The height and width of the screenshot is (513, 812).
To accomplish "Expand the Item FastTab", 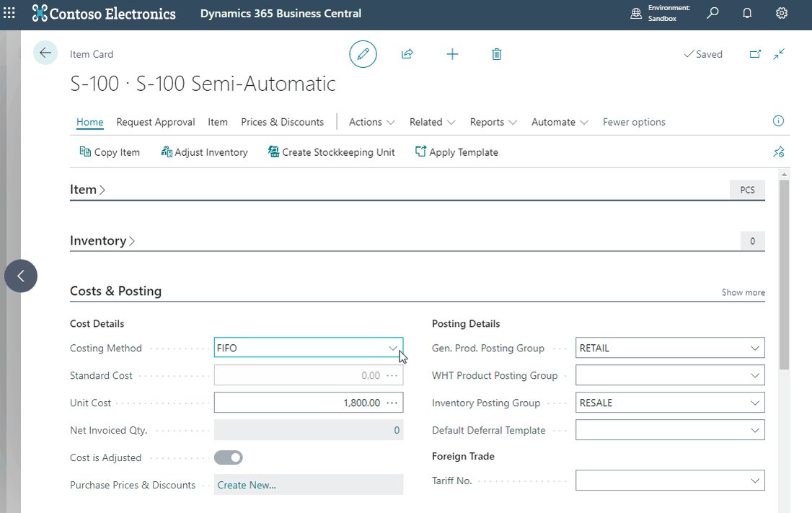I will pos(87,190).
